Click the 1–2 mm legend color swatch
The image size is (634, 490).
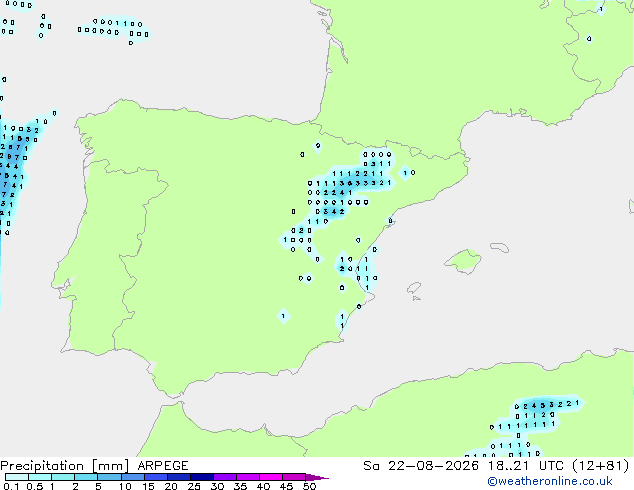tap(63, 477)
